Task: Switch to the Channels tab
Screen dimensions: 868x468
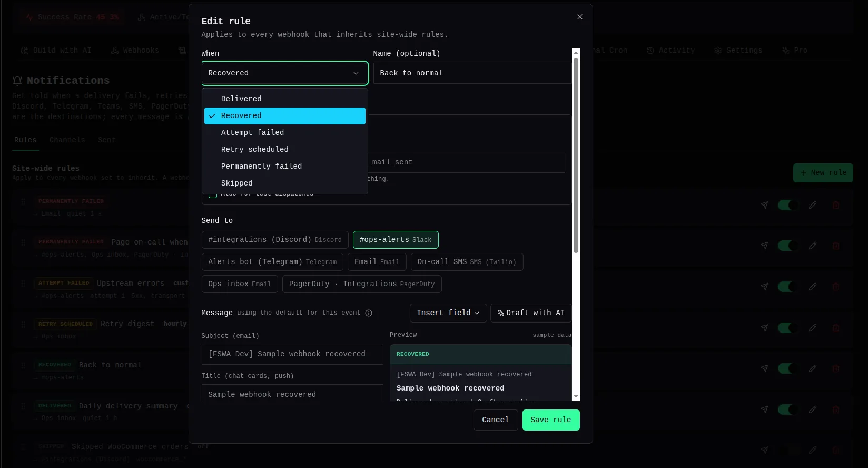Action: pyautogui.click(x=67, y=140)
